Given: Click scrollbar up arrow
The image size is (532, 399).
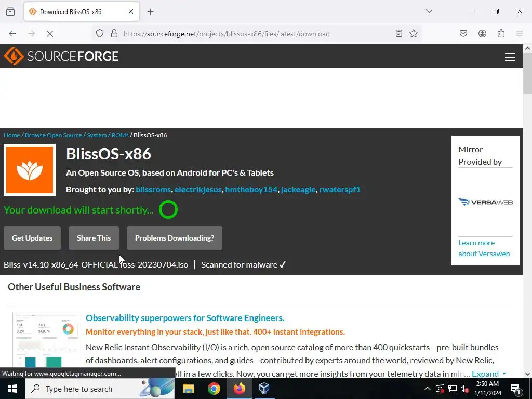Looking at the screenshot, I should [528, 48].
